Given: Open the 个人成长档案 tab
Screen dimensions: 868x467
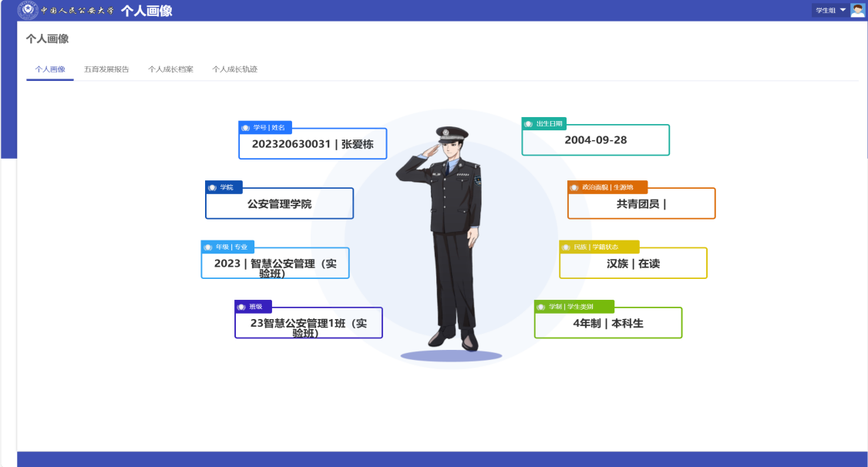Looking at the screenshot, I should coord(172,69).
